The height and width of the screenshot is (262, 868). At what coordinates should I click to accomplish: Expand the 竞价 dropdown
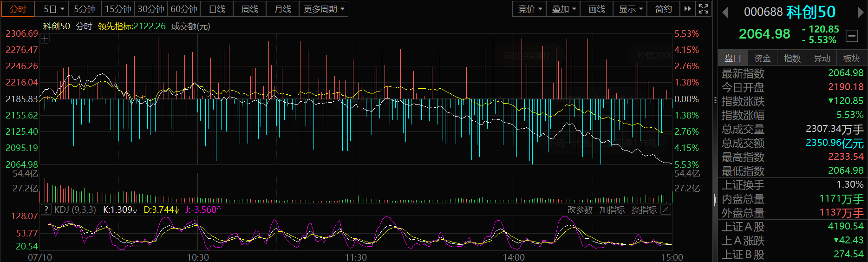point(529,9)
